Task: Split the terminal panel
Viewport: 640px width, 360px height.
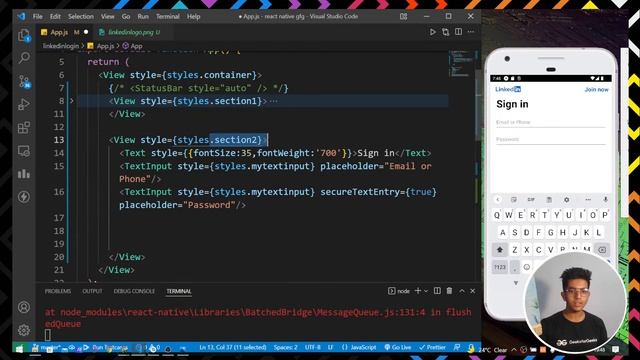Action: pos(437,291)
